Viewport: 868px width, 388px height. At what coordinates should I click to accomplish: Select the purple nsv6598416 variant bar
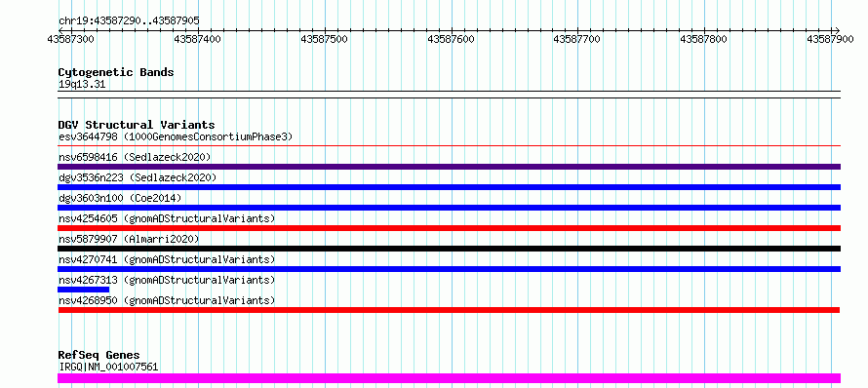449,167
